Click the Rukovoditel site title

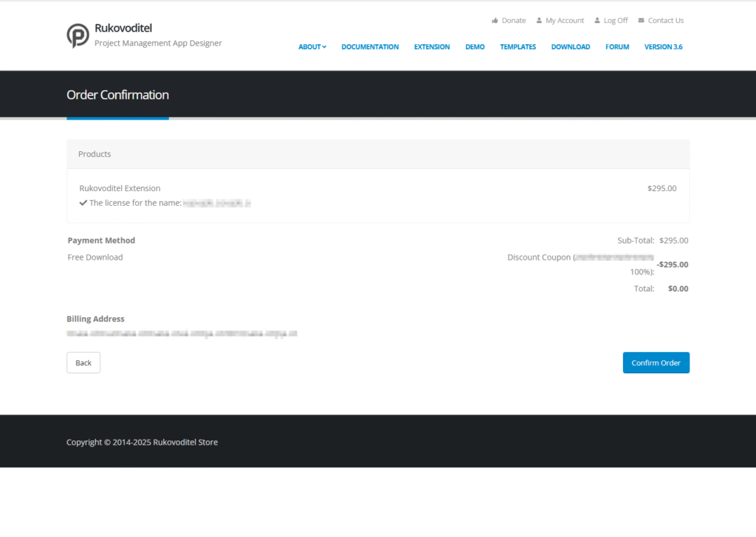[123, 29]
